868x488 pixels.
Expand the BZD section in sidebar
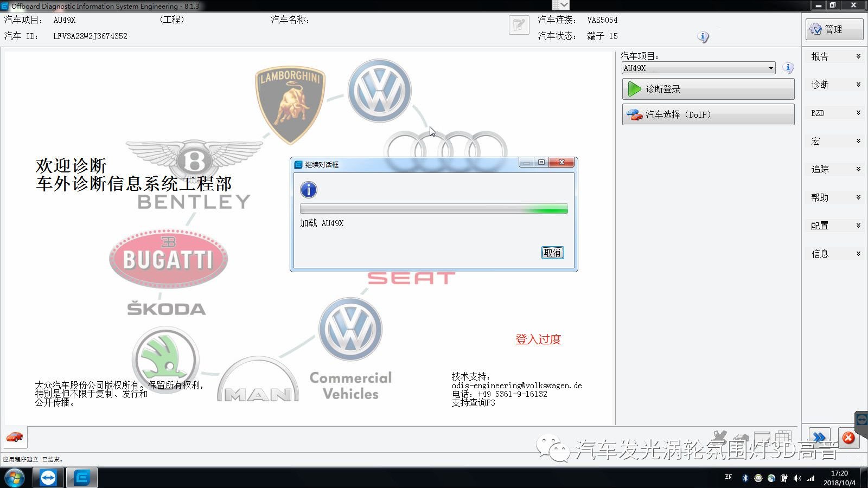(x=835, y=113)
